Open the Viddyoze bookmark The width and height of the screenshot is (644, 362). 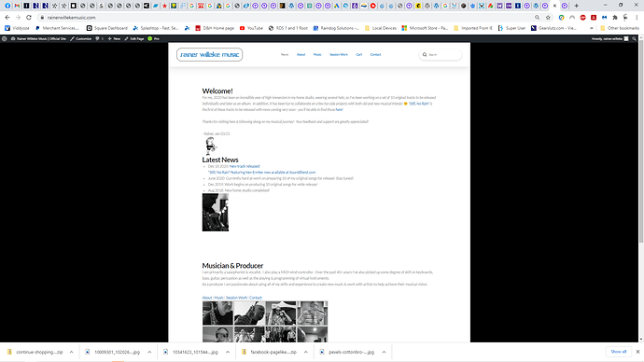click(17, 28)
